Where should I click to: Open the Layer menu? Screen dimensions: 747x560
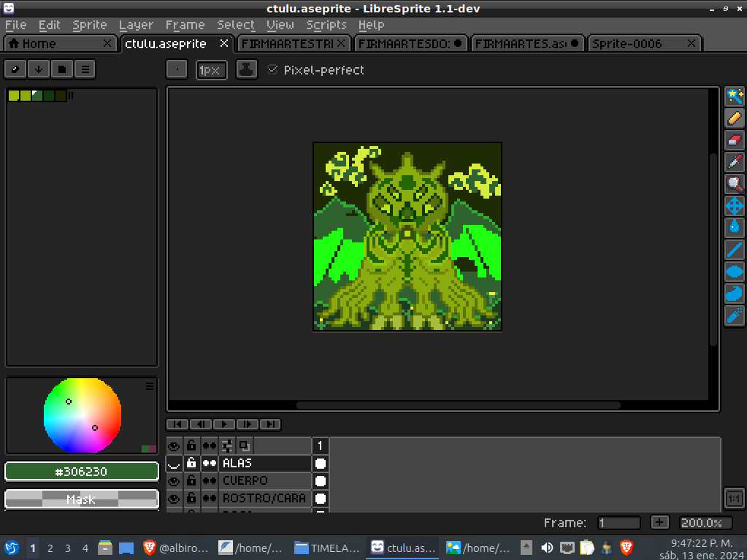pos(137,25)
